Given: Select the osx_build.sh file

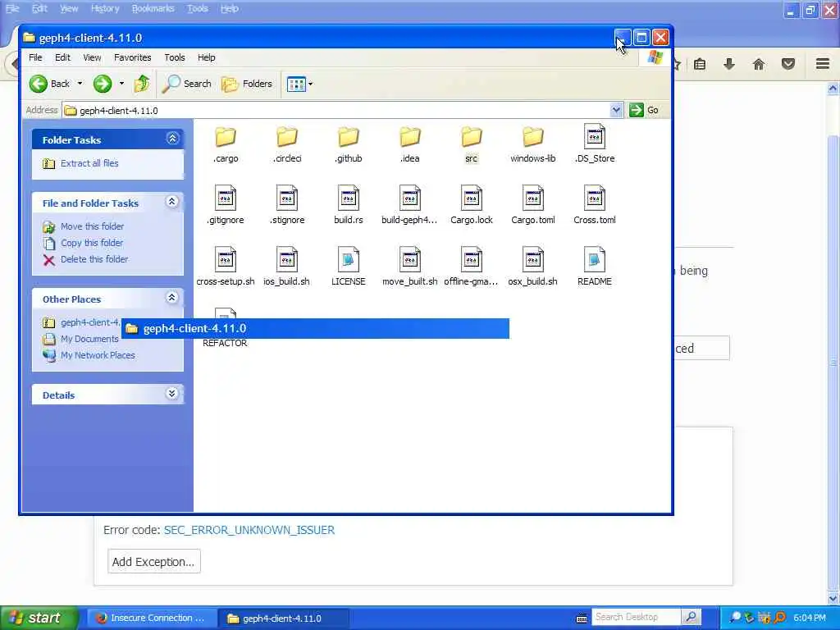Looking at the screenshot, I should 533,267.
